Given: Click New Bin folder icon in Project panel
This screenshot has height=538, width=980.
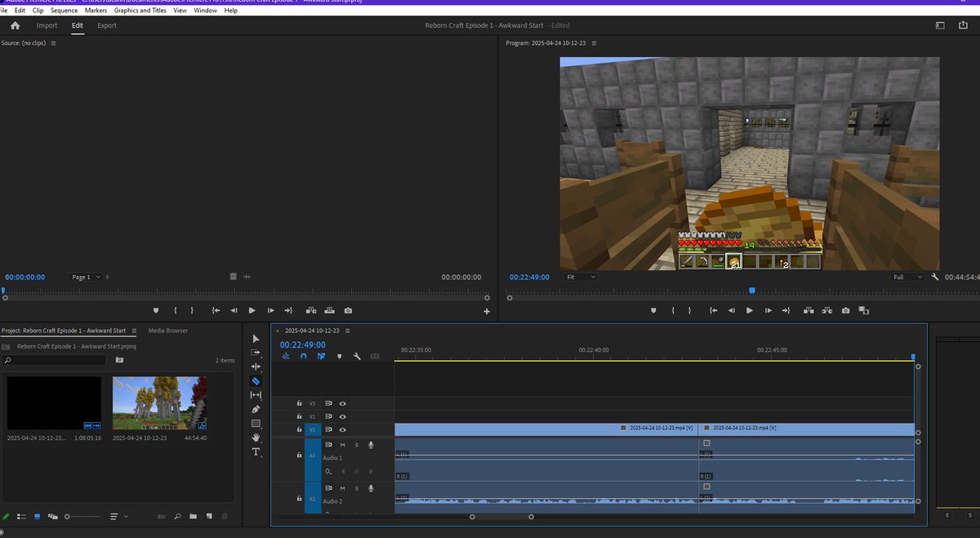Looking at the screenshot, I should coord(193,516).
